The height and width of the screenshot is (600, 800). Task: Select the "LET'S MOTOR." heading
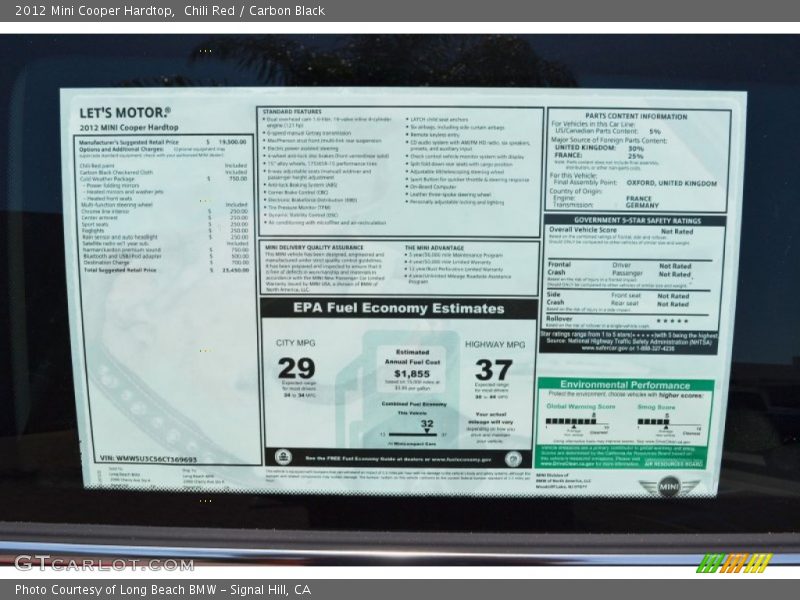pyautogui.click(x=125, y=113)
